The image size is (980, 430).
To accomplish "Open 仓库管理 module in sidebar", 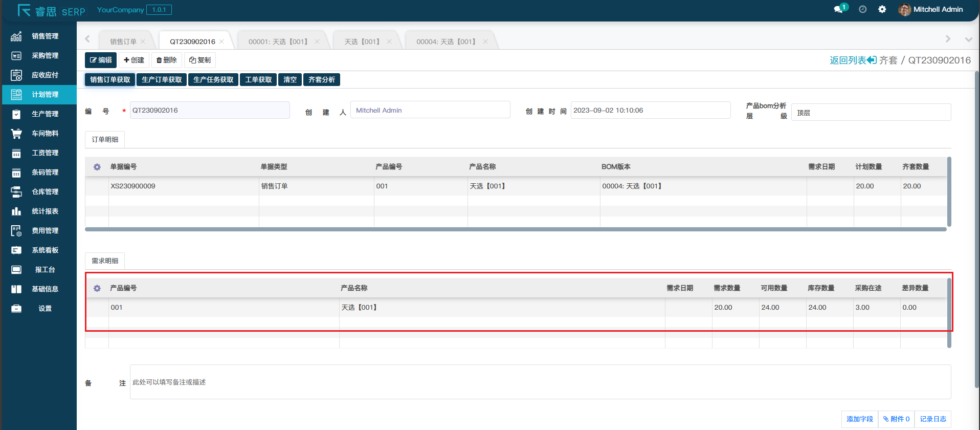I will (44, 192).
